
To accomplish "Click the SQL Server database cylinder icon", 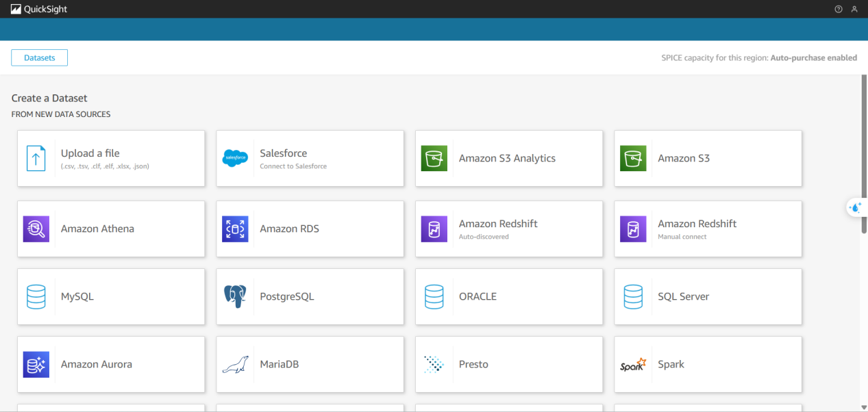I will coord(633,296).
